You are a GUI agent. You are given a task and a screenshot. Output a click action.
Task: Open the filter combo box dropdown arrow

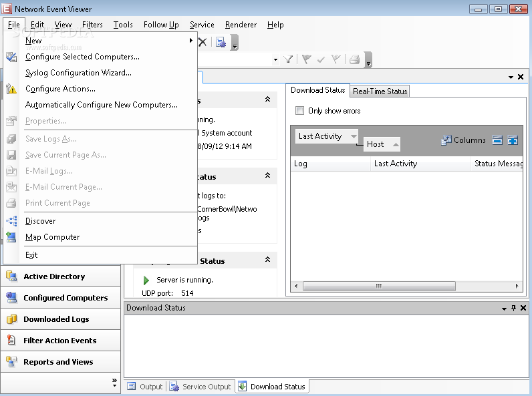tap(275, 60)
